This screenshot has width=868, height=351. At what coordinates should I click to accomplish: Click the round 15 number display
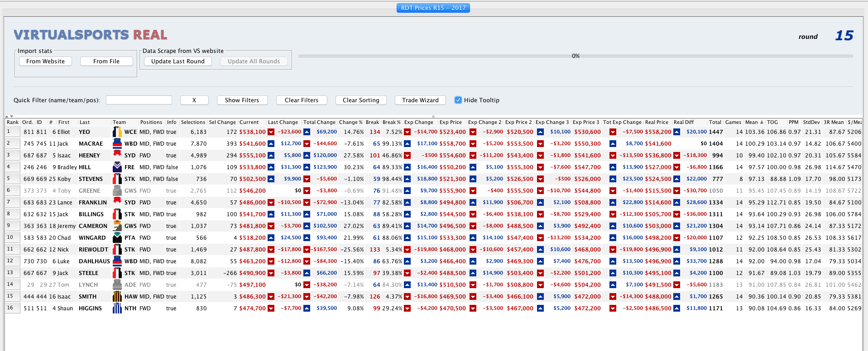coord(844,36)
